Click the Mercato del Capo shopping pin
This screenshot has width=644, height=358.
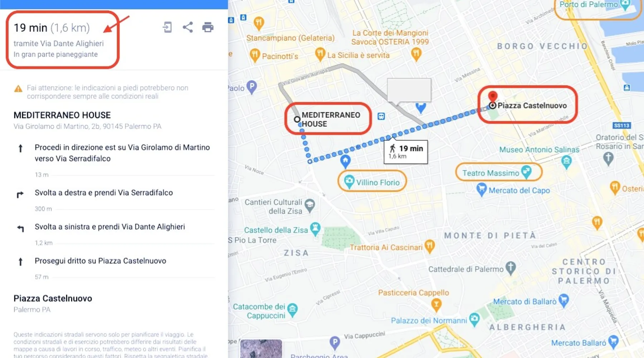[x=482, y=190]
